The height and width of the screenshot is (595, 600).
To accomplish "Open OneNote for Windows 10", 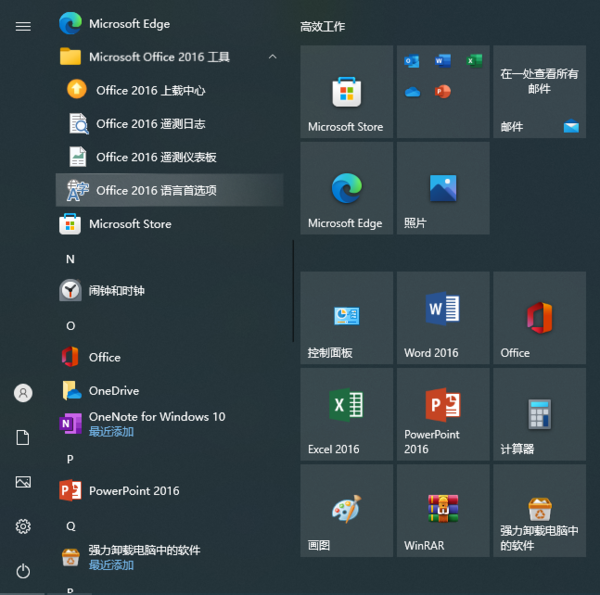I will (x=170, y=424).
